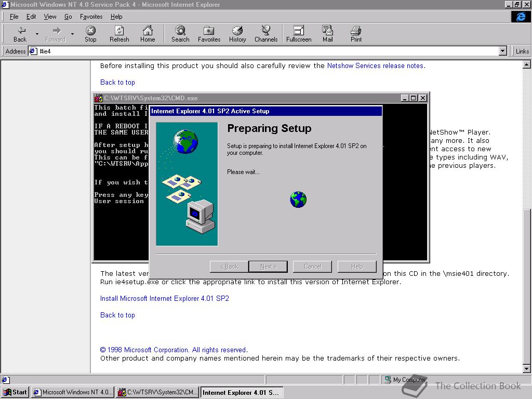
Task: Switch to the CMD.exe taskbar window
Action: click(x=157, y=392)
